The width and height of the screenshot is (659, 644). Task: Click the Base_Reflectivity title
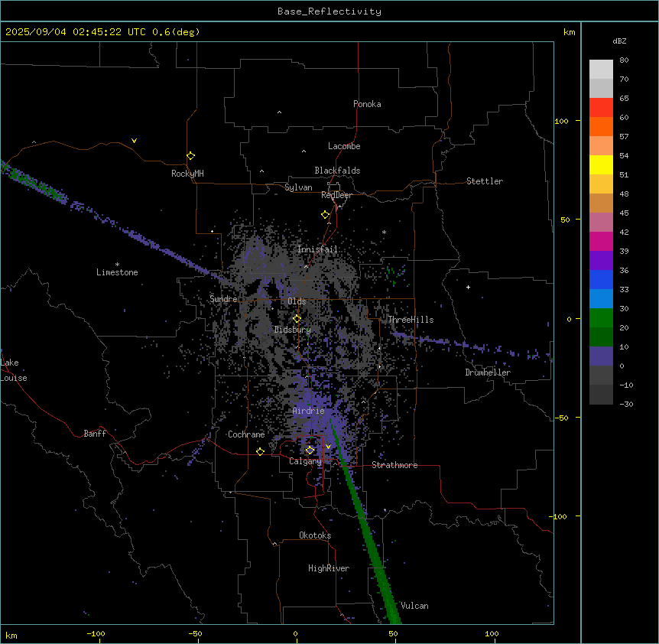pyautogui.click(x=329, y=11)
